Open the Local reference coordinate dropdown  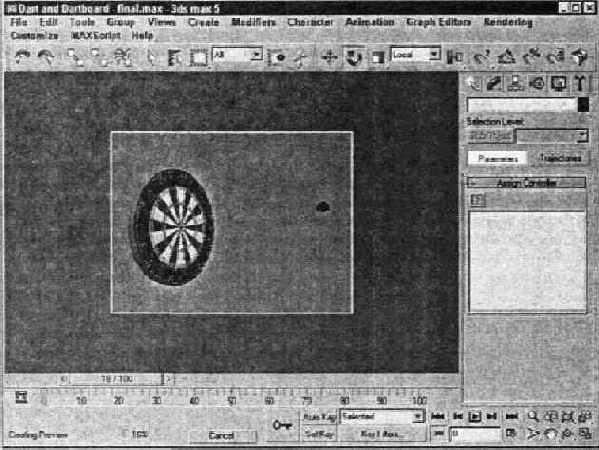click(415, 55)
